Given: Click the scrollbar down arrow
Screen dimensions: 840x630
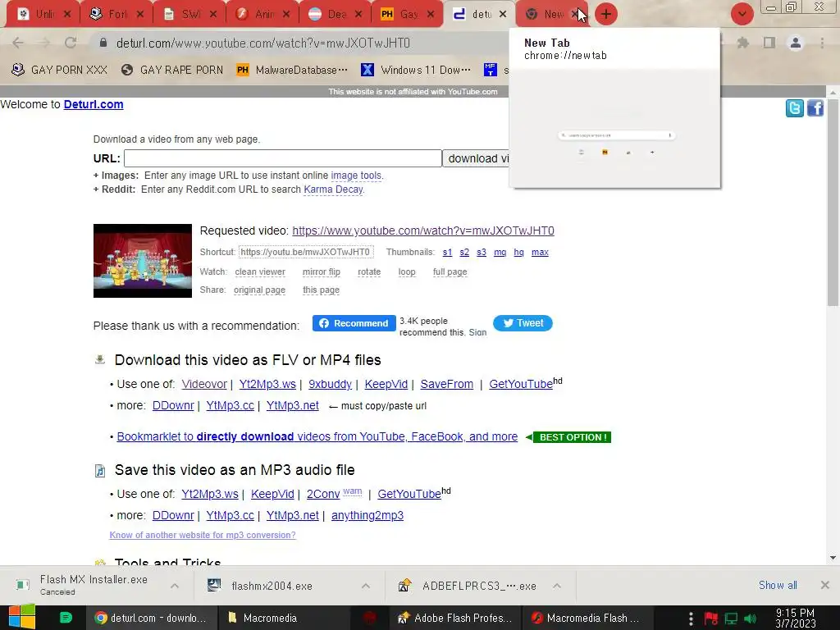Looking at the screenshot, I should click(833, 558).
